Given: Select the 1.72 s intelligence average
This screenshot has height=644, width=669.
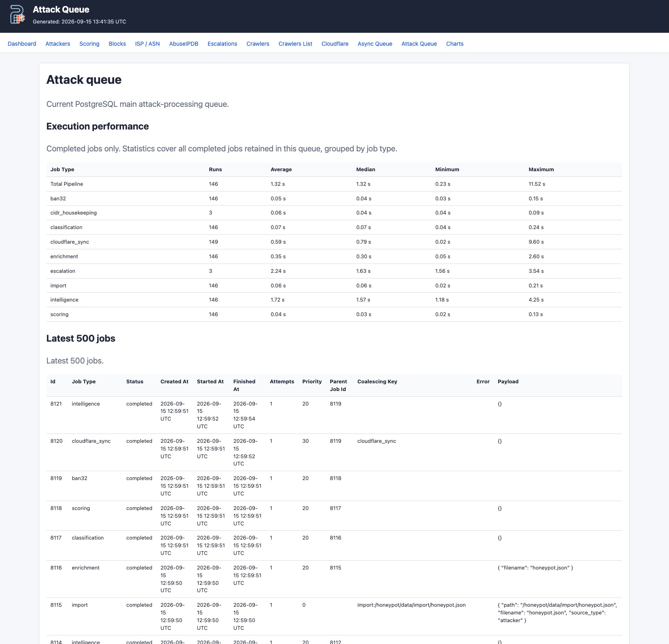Looking at the screenshot, I should click(277, 300).
